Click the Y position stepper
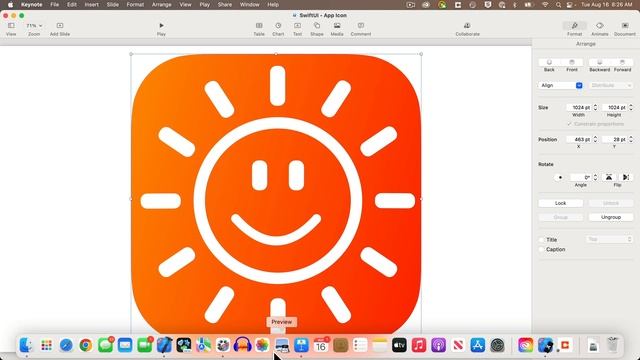640x360 pixels. 631,139
